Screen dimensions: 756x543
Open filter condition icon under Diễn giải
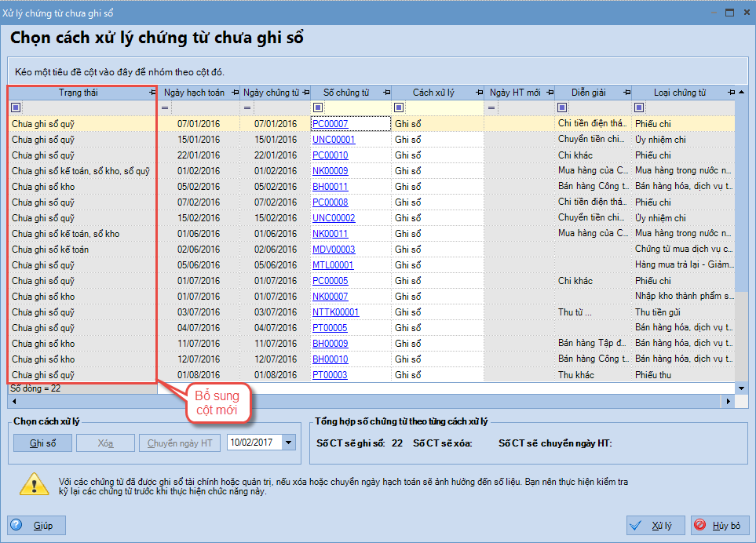[562, 108]
